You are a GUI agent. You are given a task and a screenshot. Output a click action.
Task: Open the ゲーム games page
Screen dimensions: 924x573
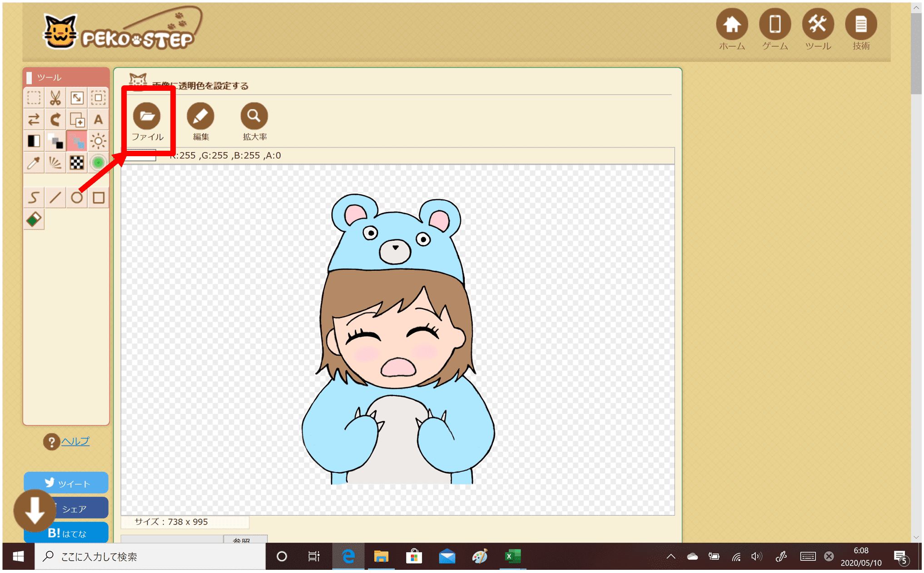[775, 29]
